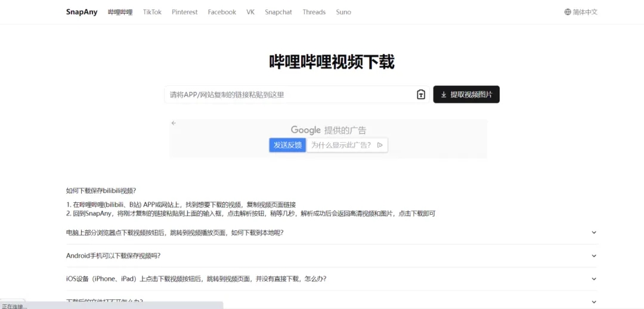Image resolution: width=644 pixels, height=309 pixels.
Task: Expand the iOS设备 FAQ chevron
Action: (594, 279)
